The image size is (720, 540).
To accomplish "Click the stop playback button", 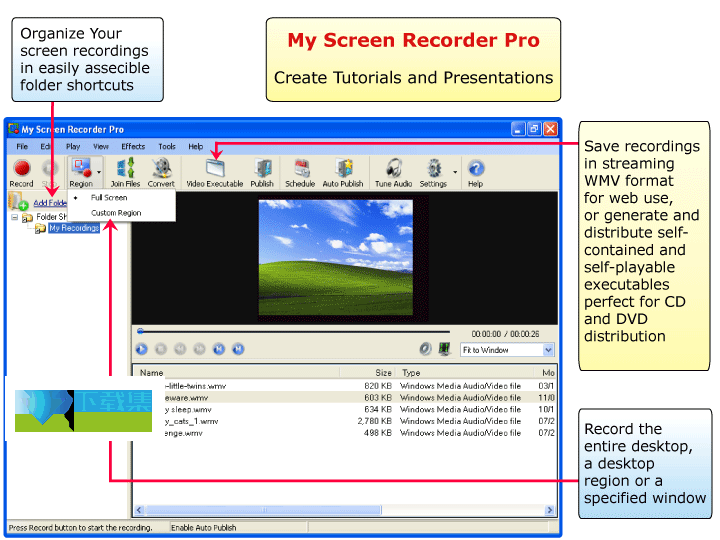I will [x=161, y=349].
